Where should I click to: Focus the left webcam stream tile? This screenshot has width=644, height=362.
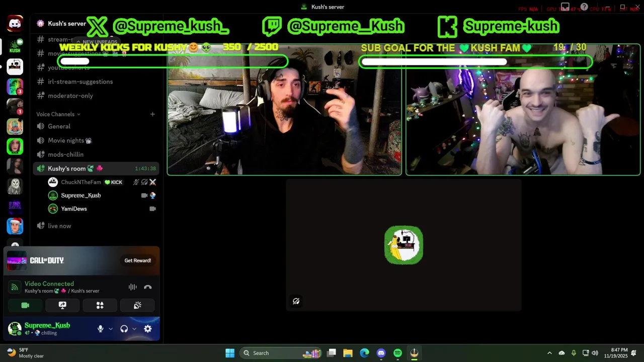[x=284, y=109]
